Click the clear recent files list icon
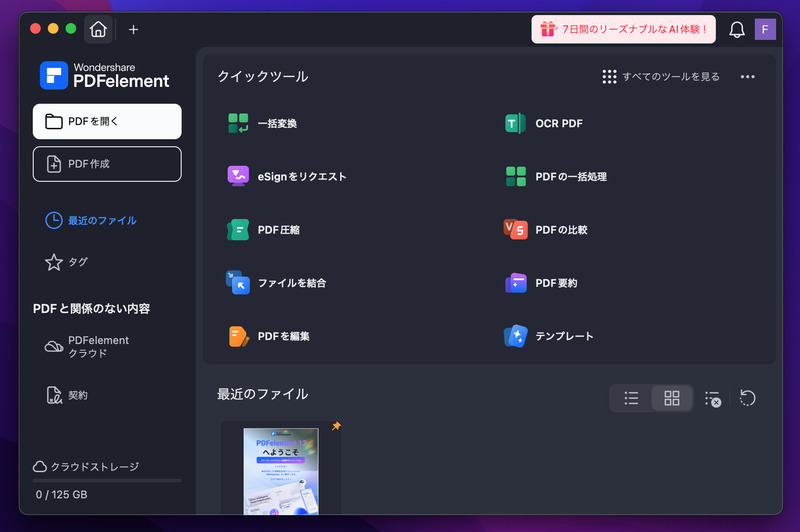Image resolution: width=800 pixels, height=532 pixels. pyautogui.click(x=713, y=399)
